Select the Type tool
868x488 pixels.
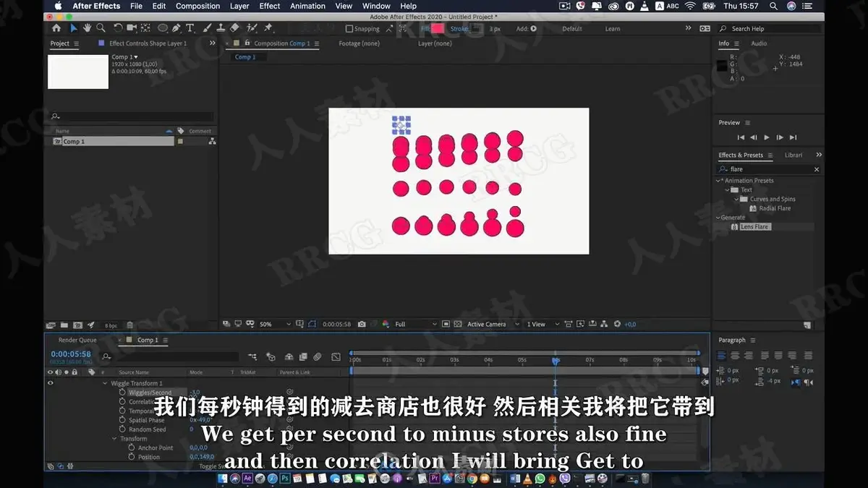190,28
